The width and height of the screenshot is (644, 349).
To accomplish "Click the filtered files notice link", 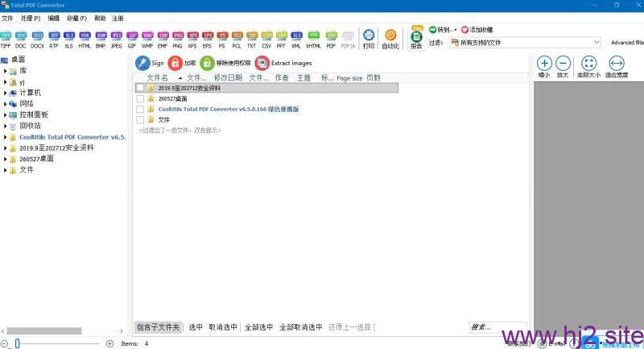I will pos(180,131).
